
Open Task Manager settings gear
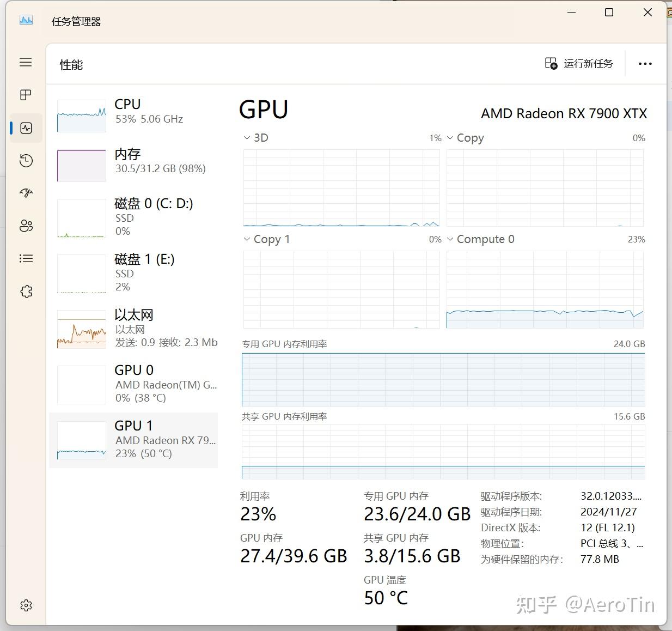point(26,605)
